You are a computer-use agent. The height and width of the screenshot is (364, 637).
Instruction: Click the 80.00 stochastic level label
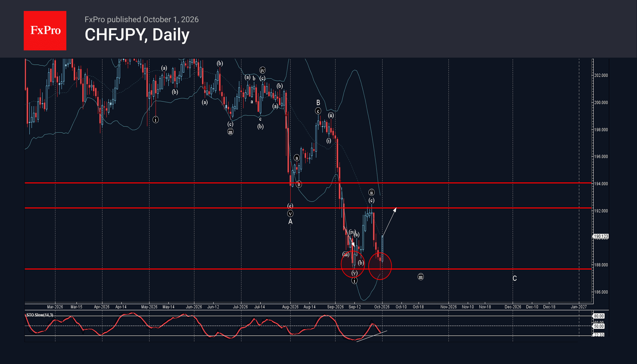click(x=599, y=316)
